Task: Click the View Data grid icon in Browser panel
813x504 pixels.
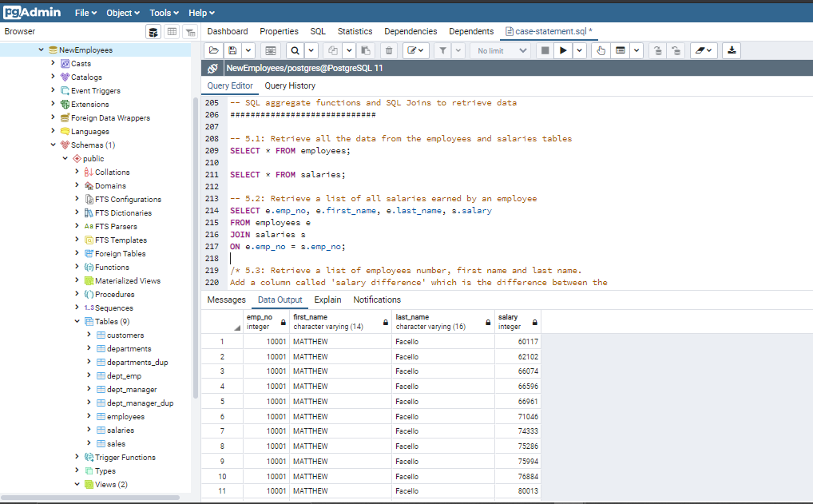Action: click(x=172, y=32)
